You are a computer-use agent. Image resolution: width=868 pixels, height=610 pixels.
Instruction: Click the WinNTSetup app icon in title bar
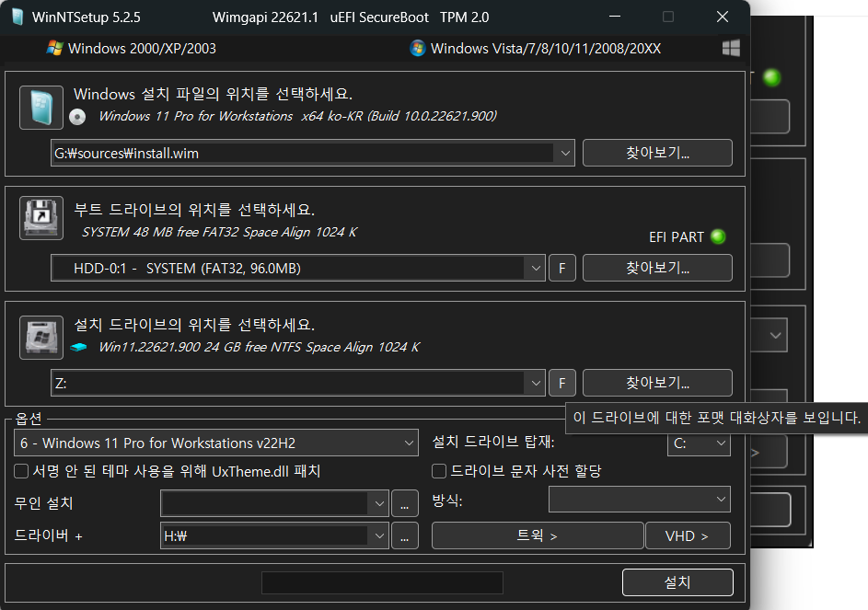(x=17, y=17)
